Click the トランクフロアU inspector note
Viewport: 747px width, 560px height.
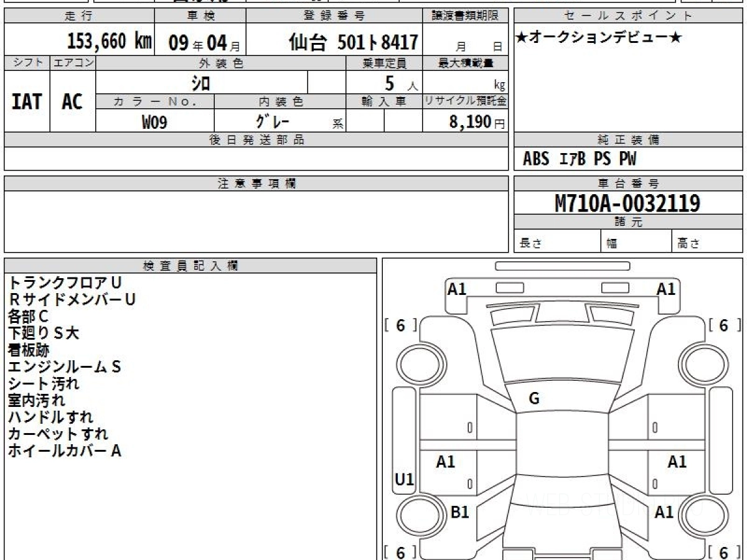pos(65,282)
